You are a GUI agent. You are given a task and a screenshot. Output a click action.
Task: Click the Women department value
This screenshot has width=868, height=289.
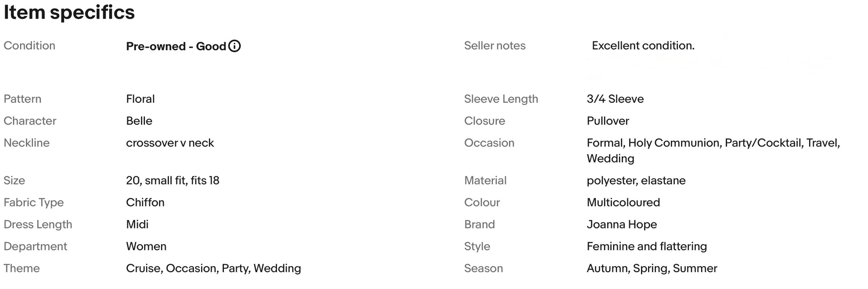pos(146,246)
